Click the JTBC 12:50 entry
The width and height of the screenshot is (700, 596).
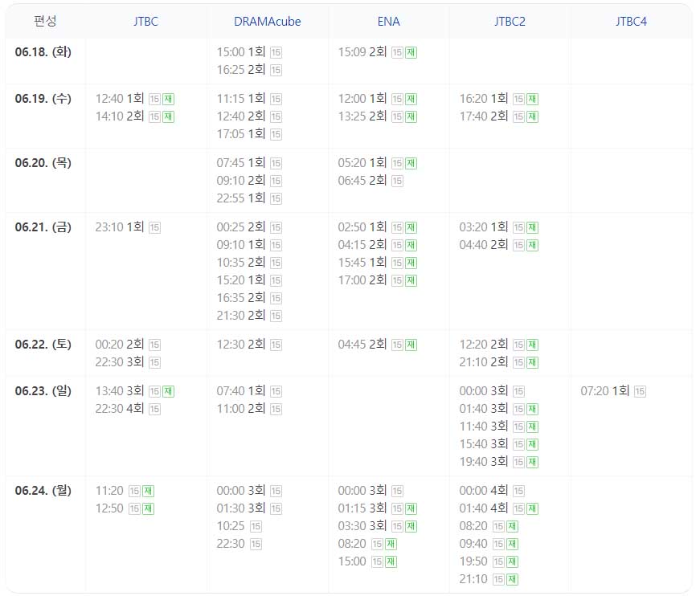pos(109,508)
